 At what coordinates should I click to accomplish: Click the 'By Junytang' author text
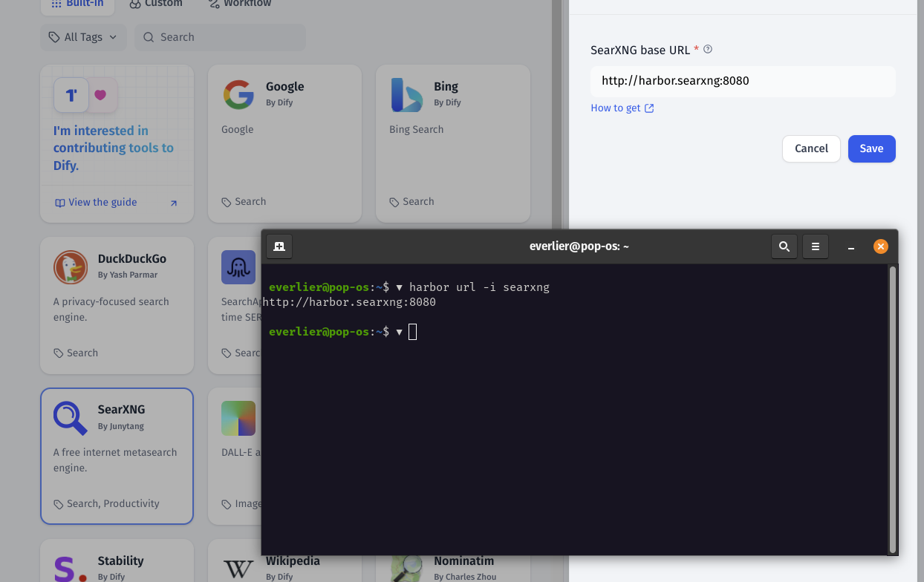coord(121,427)
